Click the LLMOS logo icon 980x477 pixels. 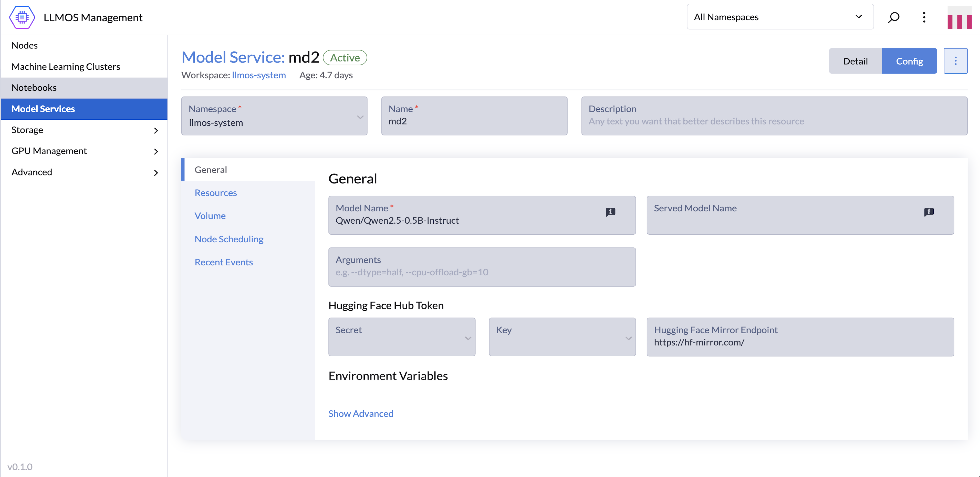click(x=22, y=17)
